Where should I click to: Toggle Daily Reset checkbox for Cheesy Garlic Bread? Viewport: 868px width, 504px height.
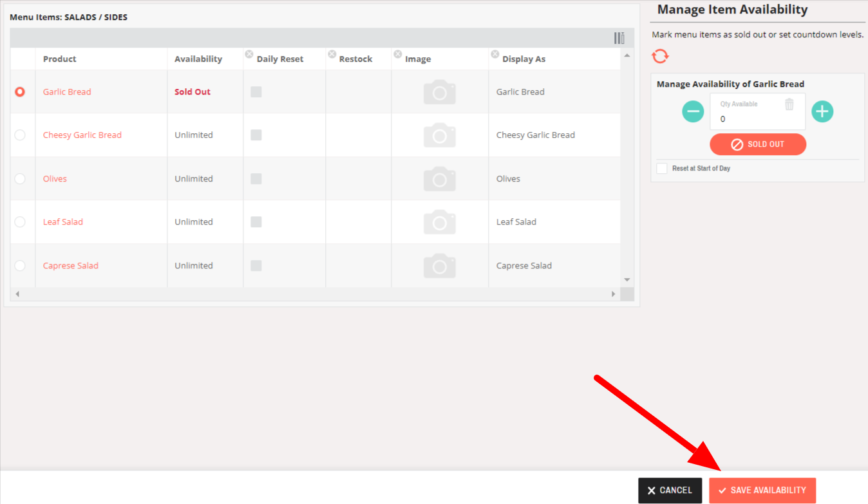[256, 135]
